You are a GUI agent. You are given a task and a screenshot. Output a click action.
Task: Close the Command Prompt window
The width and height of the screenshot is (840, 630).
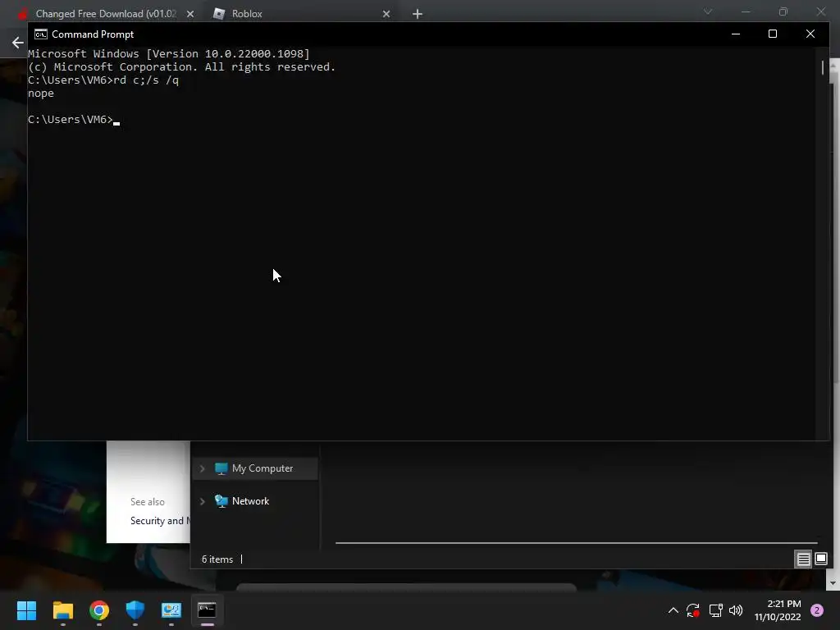point(810,34)
